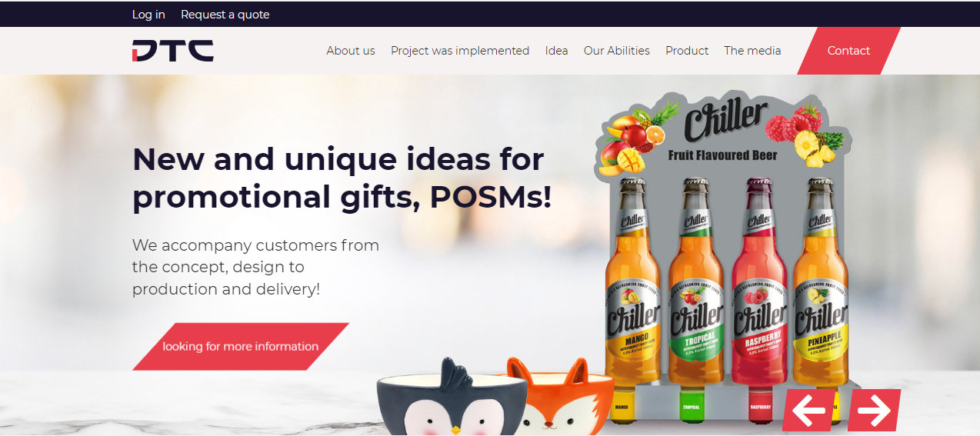
Task: Go to previous slide with left arrow
Action: (808, 410)
